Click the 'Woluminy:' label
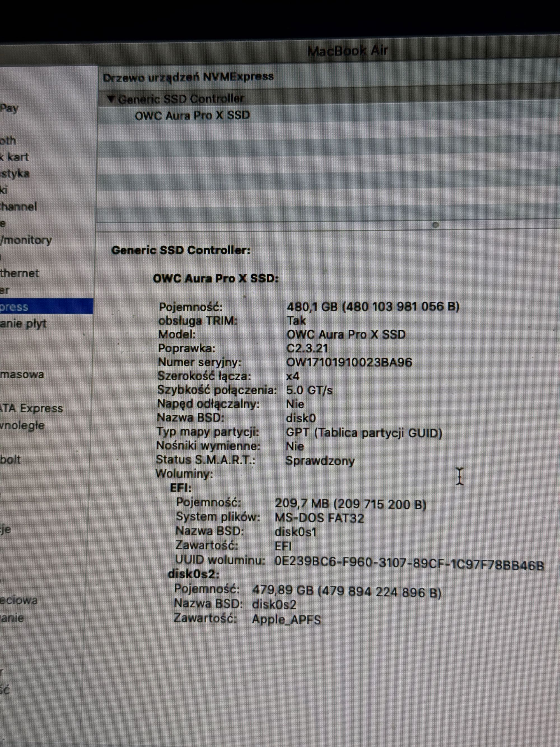Image resolution: width=560 pixels, height=747 pixels. point(184,473)
